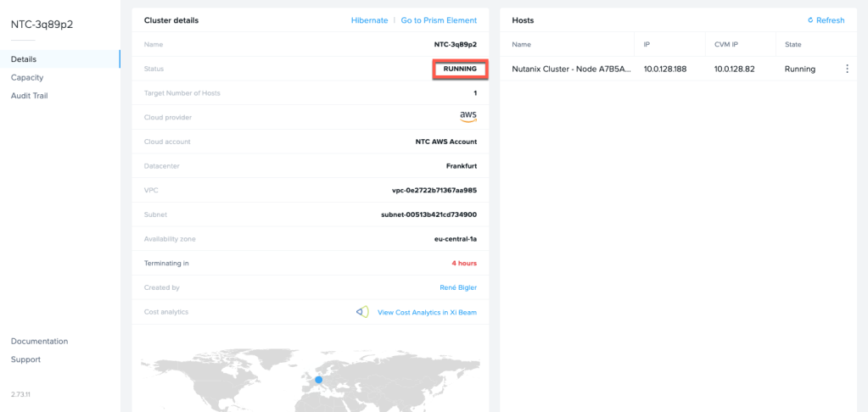This screenshot has height=412, width=868.
Task: Click the Xi Beam cost analytics icon
Action: tap(362, 312)
